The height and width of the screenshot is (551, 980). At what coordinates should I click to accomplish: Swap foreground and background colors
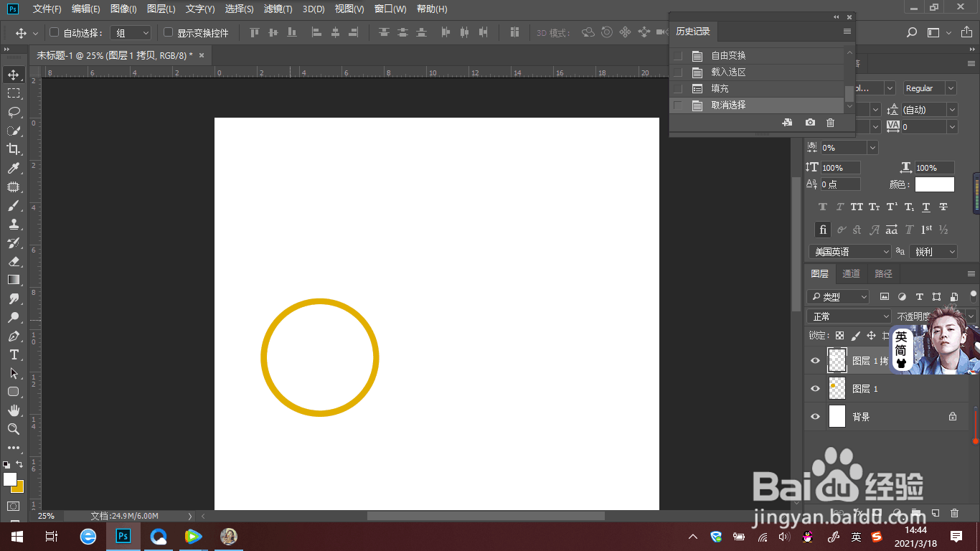(19, 464)
